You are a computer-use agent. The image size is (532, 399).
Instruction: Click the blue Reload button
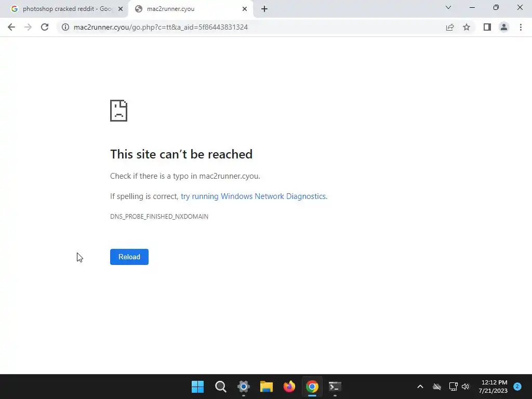(x=129, y=257)
